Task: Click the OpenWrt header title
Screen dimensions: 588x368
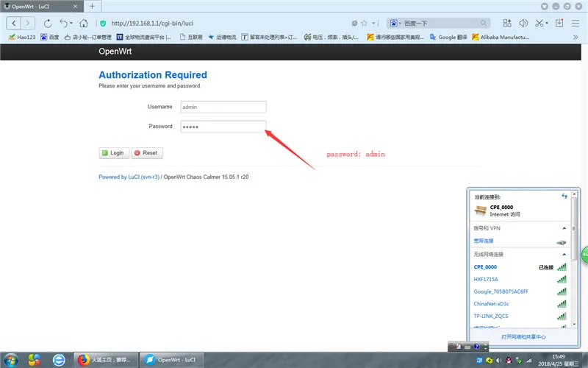Action: [x=115, y=52]
